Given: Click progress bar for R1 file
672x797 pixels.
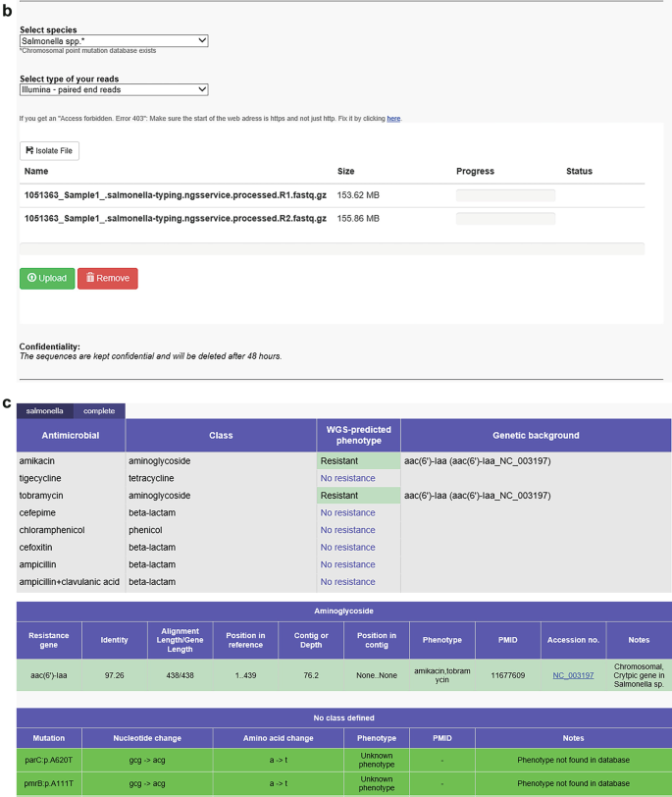Looking at the screenshot, I should point(505,195).
